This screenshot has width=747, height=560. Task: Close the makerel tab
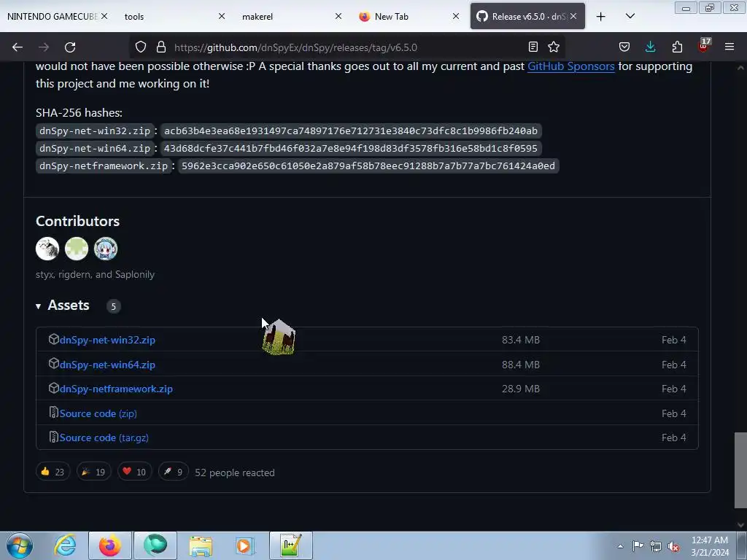click(338, 16)
